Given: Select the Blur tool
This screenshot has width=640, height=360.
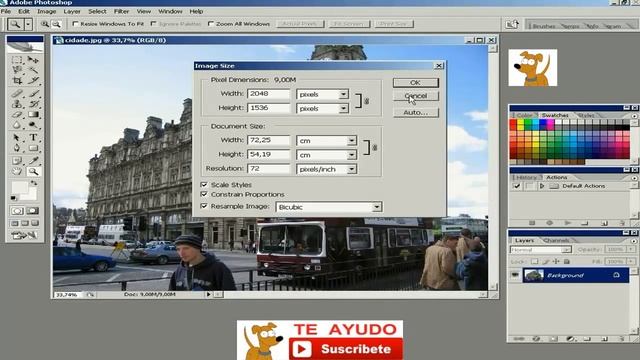Looking at the screenshot, I should click(x=17, y=124).
